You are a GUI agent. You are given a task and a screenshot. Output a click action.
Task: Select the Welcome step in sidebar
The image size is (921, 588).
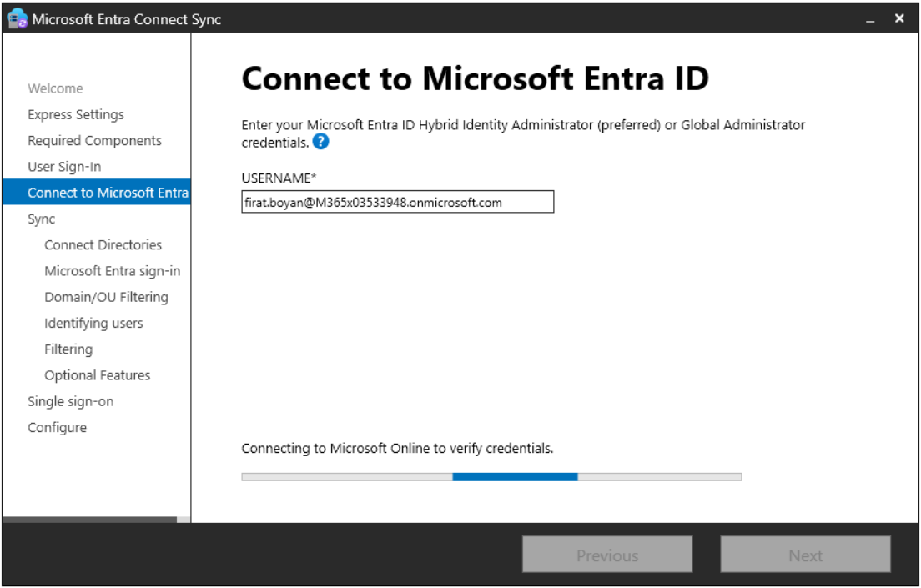pos(55,88)
